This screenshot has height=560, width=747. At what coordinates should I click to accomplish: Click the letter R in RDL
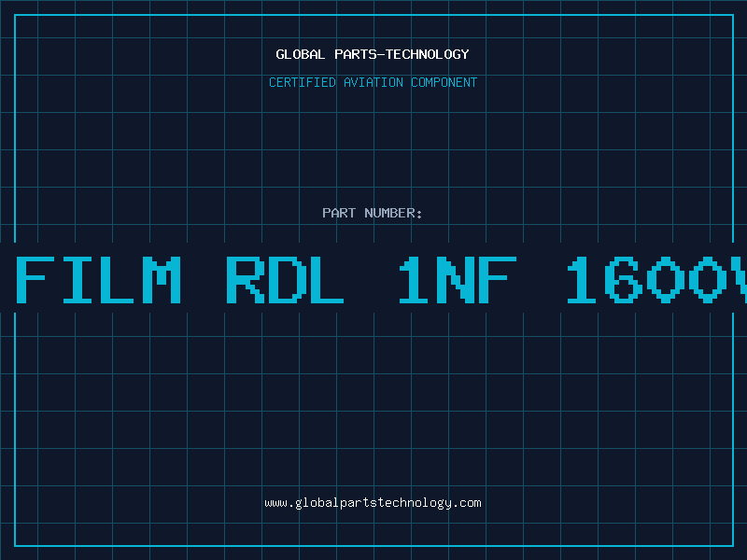coord(243,280)
